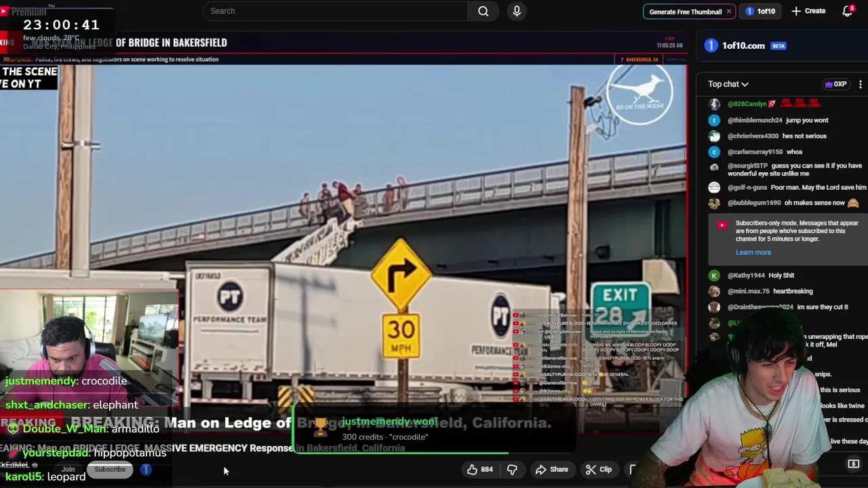Open the Create menu
Screen dimensions: 868x488
pyautogui.click(x=808, y=11)
